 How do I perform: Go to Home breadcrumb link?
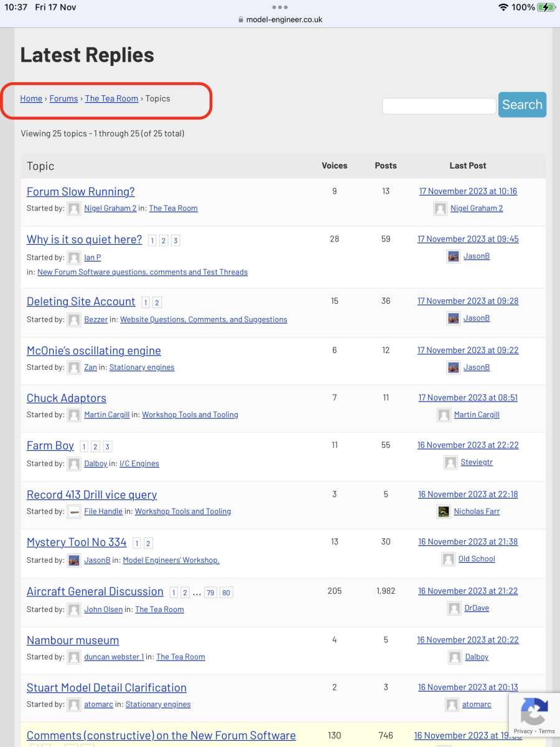coord(31,98)
